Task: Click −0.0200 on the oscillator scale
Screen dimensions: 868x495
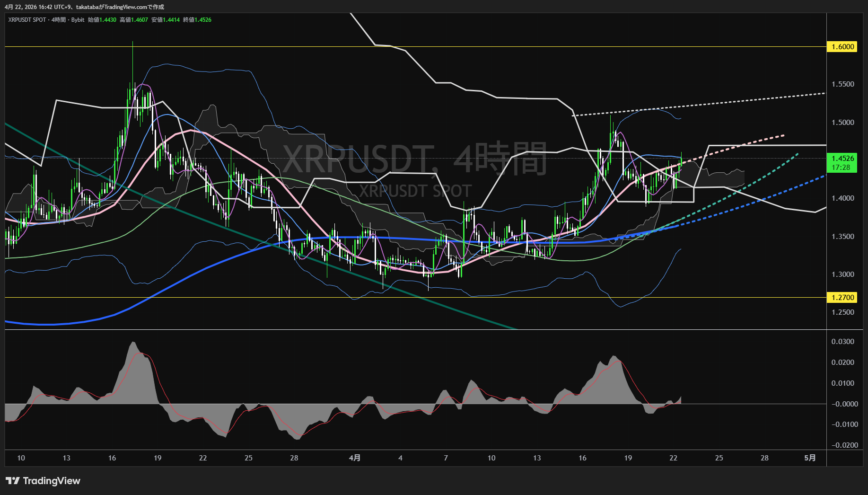Action: (x=844, y=445)
